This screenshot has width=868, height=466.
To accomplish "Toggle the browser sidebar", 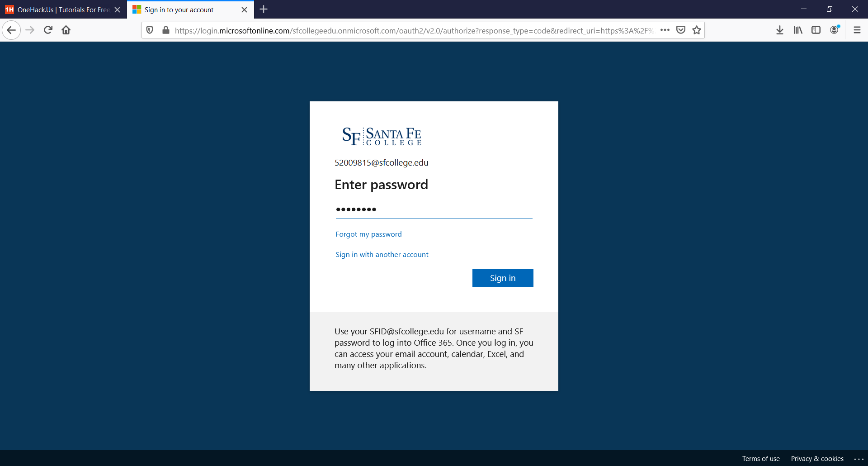I will click(816, 30).
